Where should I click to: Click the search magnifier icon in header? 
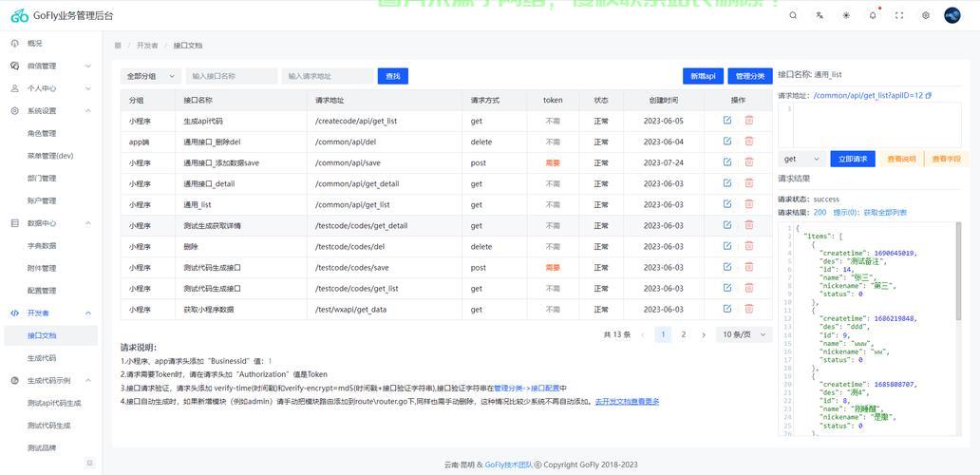(x=793, y=15)
